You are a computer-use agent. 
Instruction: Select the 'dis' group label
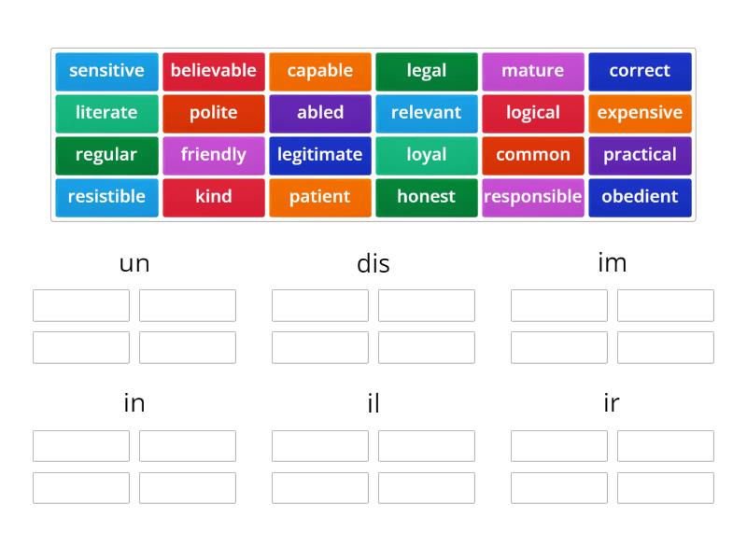point(373,263)
